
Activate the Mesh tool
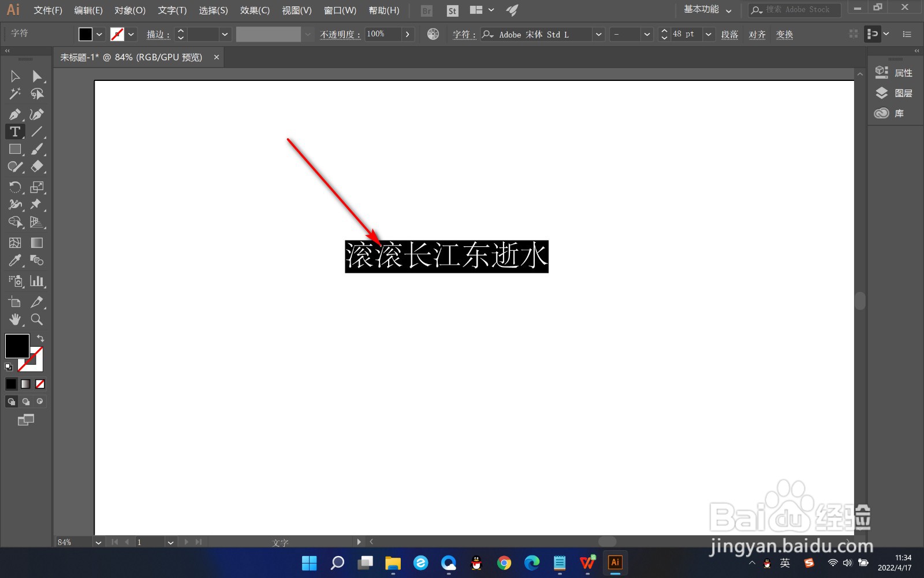tap(15, 243)
